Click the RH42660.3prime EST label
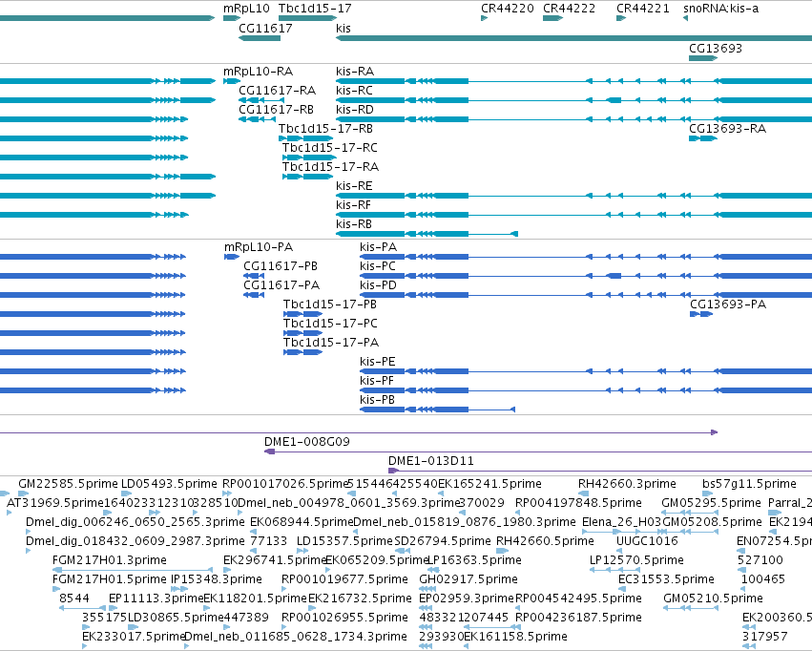Viewport: 812px width, 651px height. click(627, 484)
